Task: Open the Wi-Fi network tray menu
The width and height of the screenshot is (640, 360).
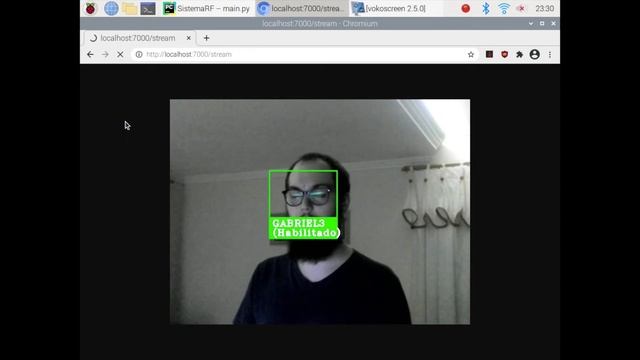Action: tap(504, 9)
